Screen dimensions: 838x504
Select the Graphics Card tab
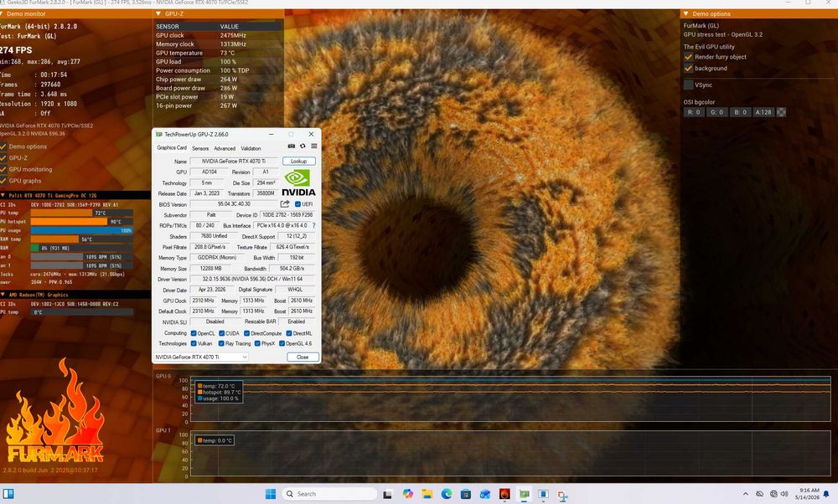point(172,148)
